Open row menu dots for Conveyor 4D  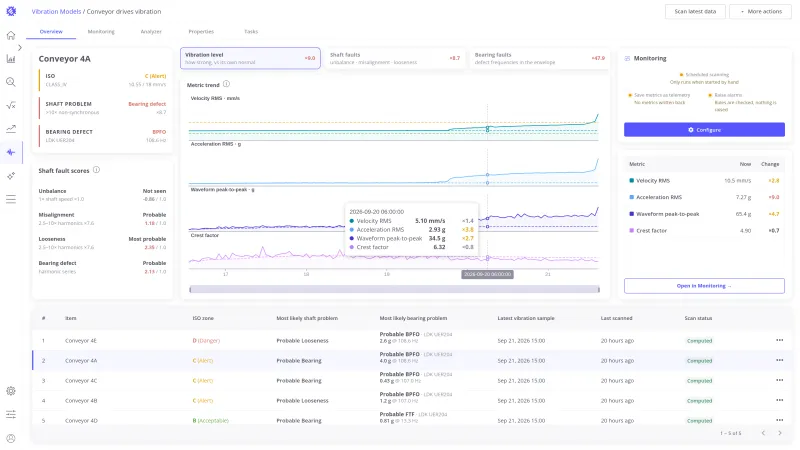pyautogui.click(x=779, y=420)
